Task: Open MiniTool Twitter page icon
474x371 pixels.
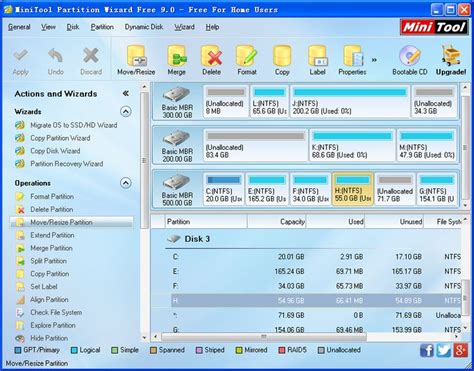Action: point(444,350)
